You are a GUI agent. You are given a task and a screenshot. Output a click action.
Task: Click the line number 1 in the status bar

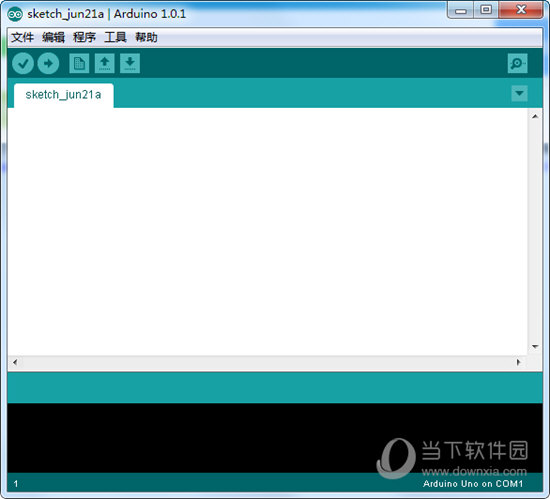(x=16, y=484)
